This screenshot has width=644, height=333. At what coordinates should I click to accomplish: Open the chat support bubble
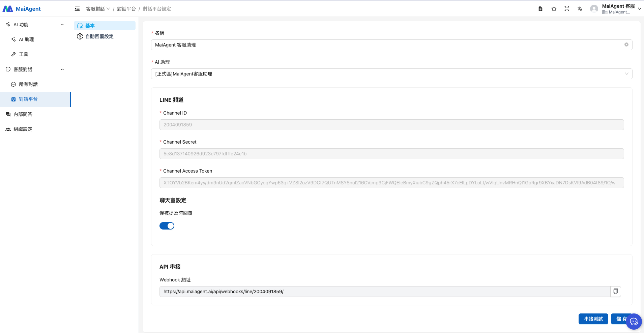(634, 322)
